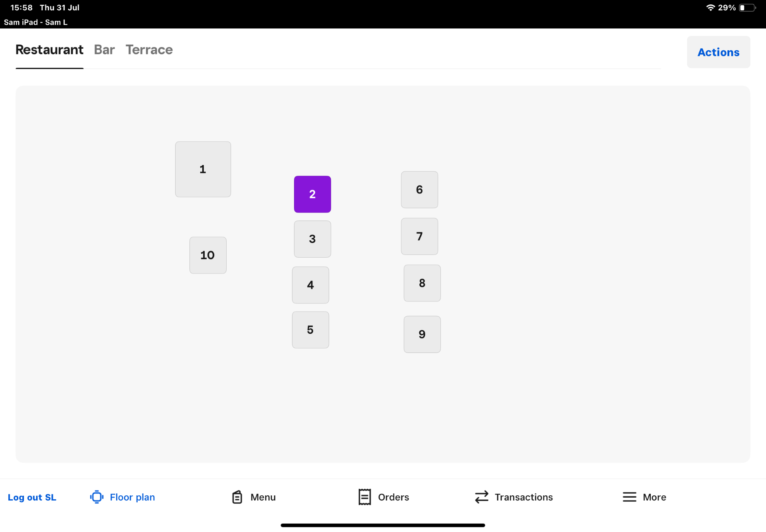The image size is (766, 532).
Task: Choose table 8
Action: (x=422, y=283)
